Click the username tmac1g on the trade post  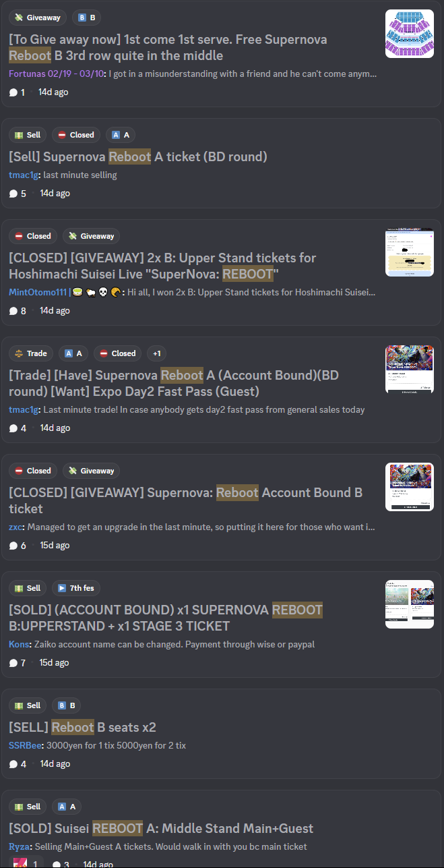tap(24, 409)
